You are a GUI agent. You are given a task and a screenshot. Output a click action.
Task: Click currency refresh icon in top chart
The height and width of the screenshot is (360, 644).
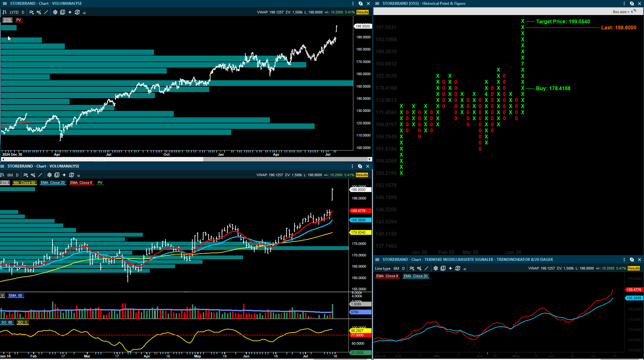click(77, 12)
